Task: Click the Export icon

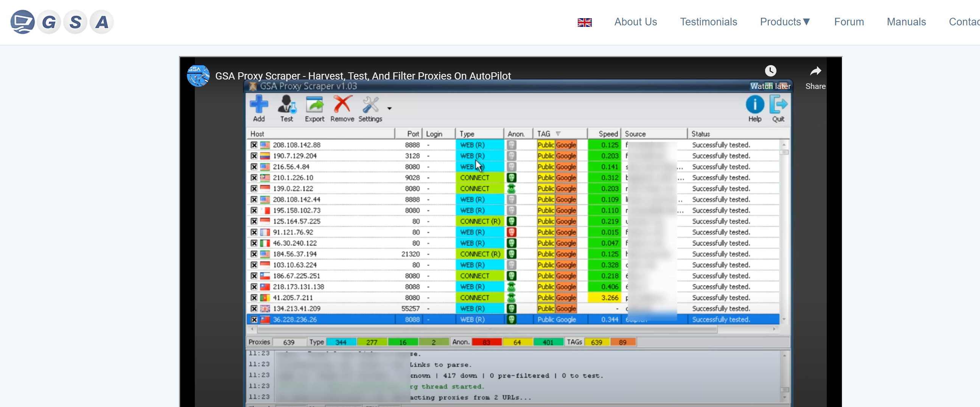Action: (x=314, y=104)
